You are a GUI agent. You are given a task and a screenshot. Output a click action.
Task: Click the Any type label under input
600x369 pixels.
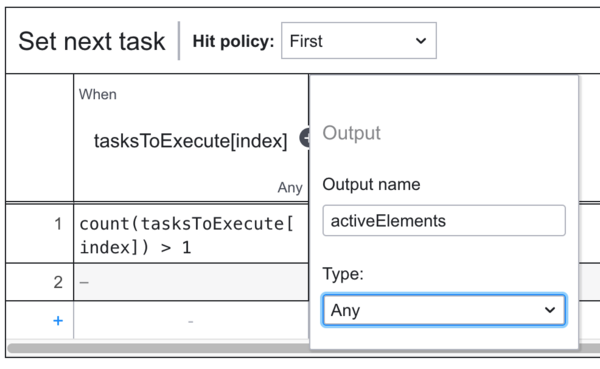pyautogui.click(x=290, y=188)
